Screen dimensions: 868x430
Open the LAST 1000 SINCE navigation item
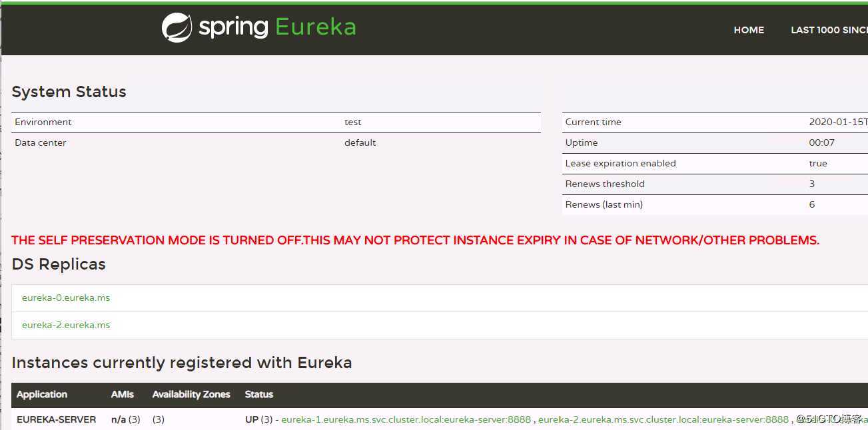pyautogui.click(x=829, y=30)
